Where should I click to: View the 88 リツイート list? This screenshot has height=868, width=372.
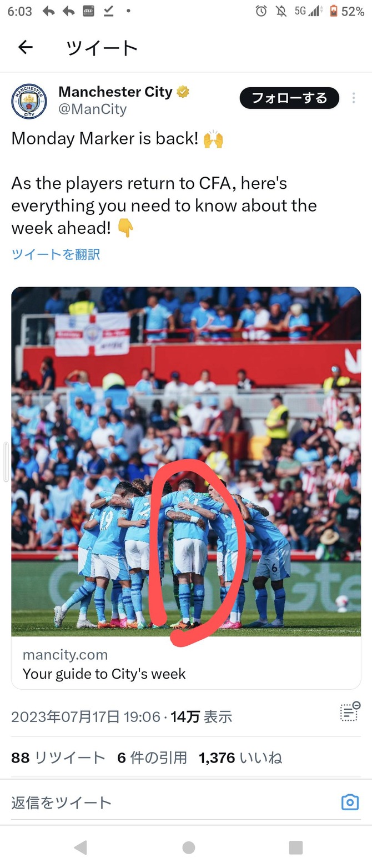coord(58,757)
